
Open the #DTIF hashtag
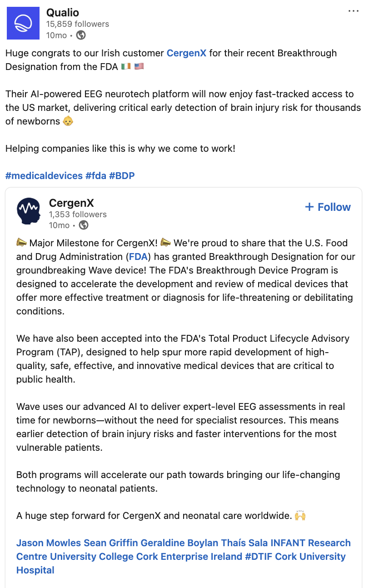point(258,557)
